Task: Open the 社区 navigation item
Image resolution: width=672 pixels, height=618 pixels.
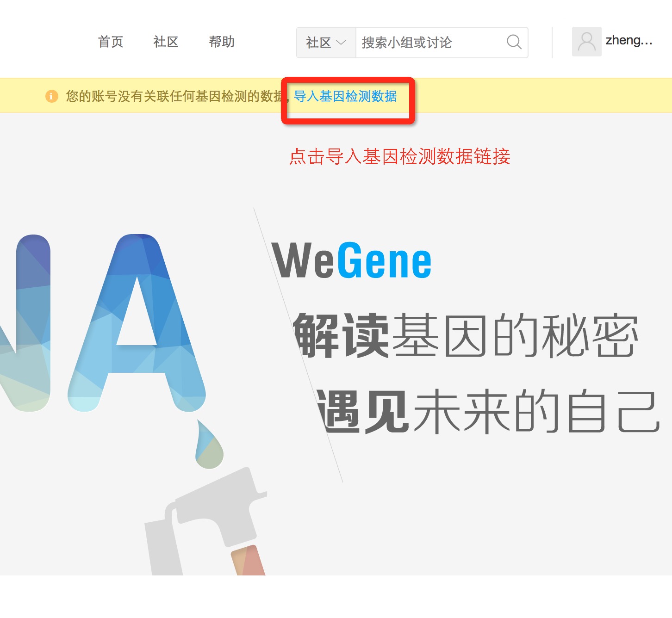Action: click(166, 42)
